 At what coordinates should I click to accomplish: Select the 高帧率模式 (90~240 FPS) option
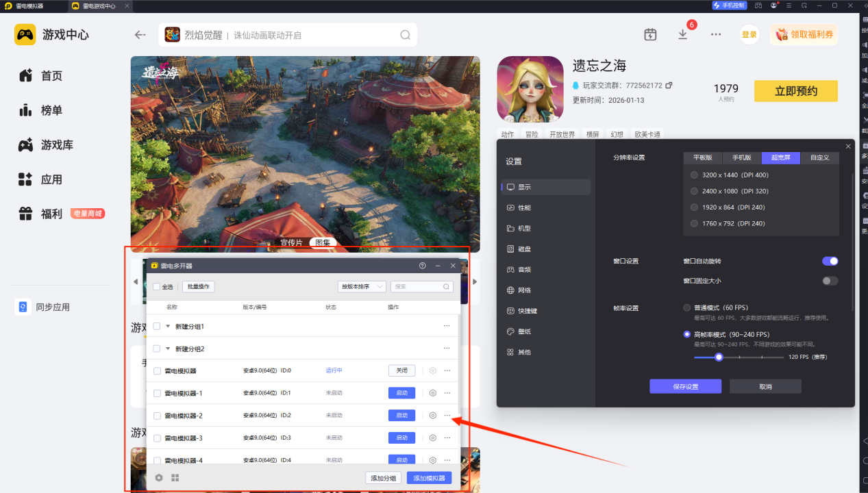(x=687, y=334)
